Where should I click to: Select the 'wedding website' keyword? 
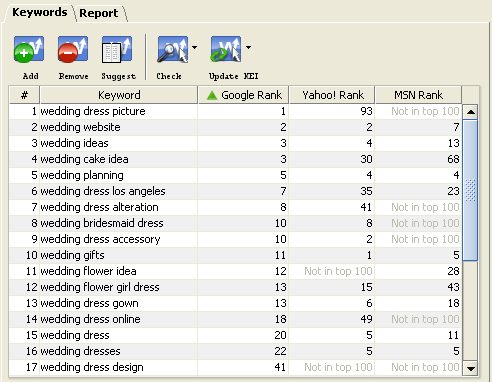tap(80, 127)
